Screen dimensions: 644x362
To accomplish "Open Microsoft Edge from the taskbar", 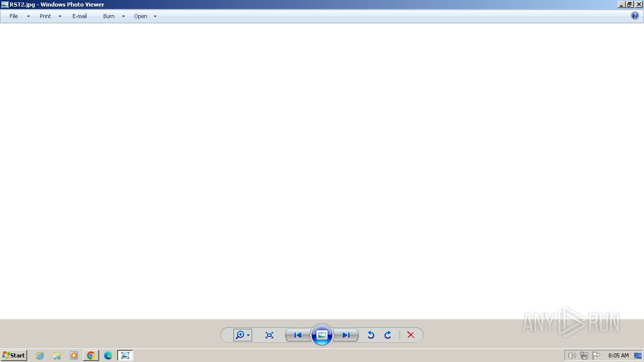I will (x=108, y=355).
